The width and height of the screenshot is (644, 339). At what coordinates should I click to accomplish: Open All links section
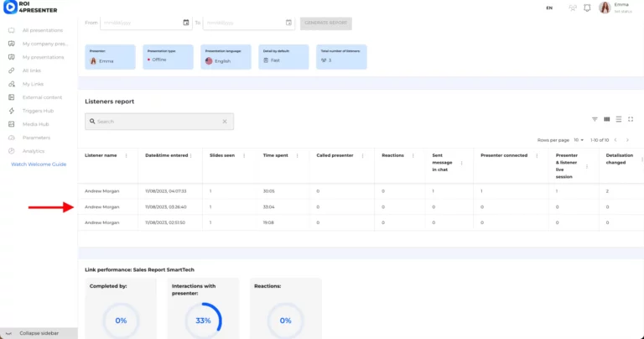pyautogui.click(x=32, y=70)
